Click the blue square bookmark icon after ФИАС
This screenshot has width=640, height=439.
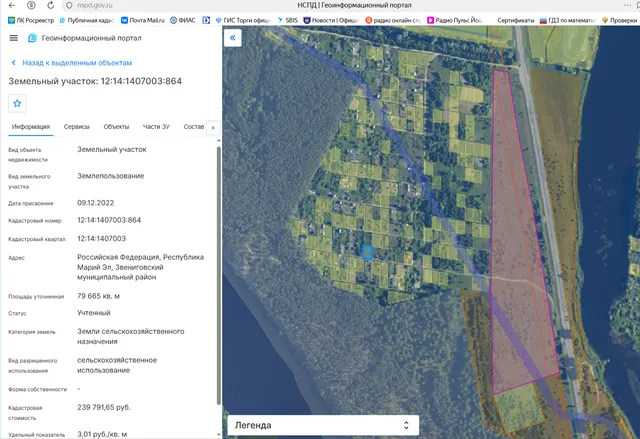pyautogui.click(x=206, y=20)
